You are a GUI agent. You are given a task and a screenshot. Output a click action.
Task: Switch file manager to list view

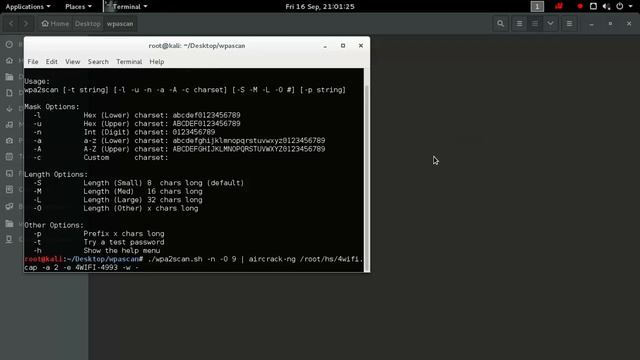tap(519, 24)
